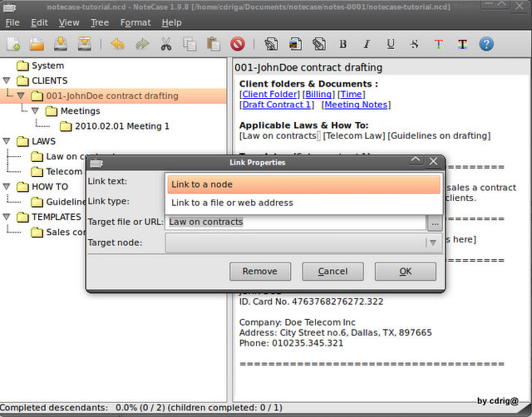532x417 pixels.
Task: Open the File menu
Action: [x=12, y=22]
